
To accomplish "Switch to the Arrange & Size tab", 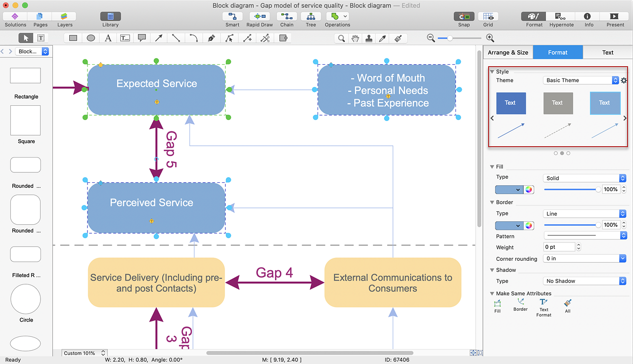I will [508, 52].
